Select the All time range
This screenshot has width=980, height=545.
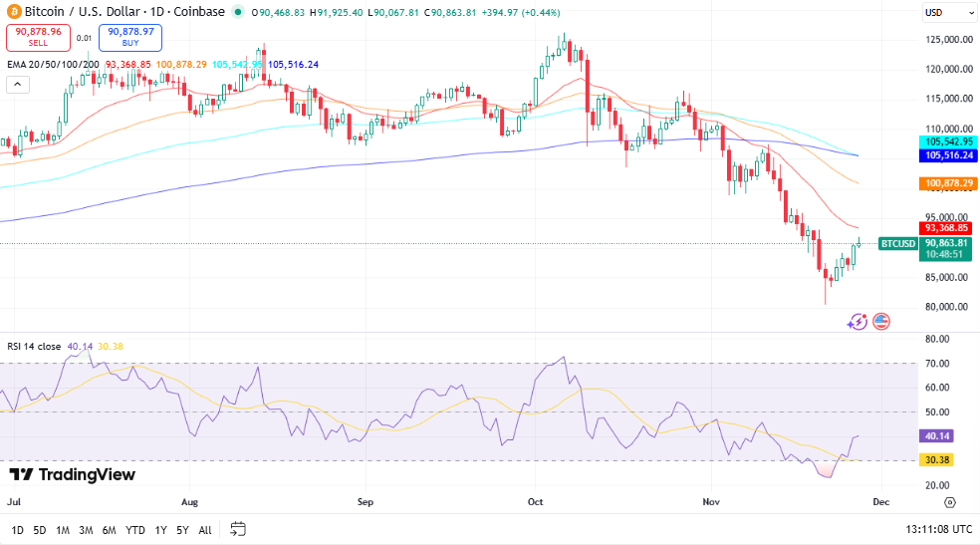205,530
